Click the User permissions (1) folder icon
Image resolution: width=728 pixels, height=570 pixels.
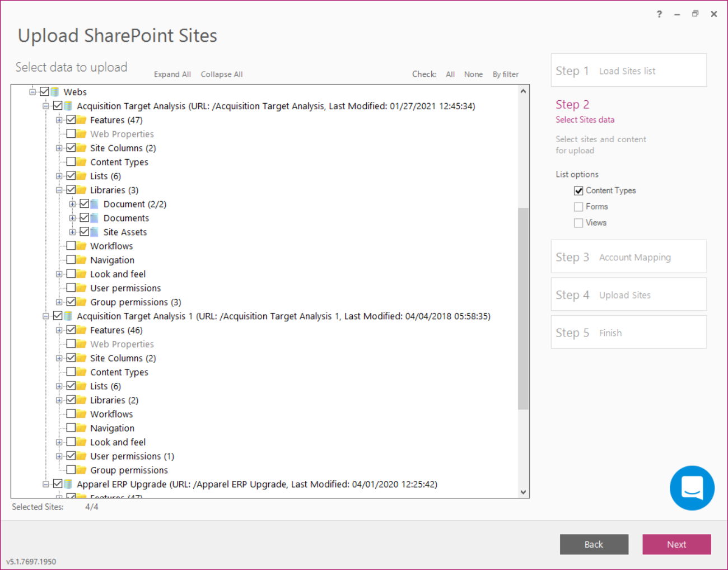click(82, 456)
